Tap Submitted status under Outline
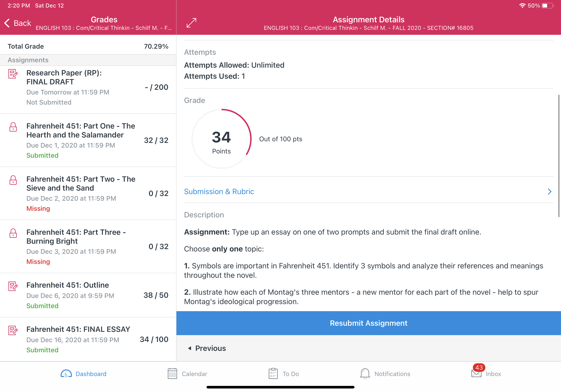 (x=43, y=306)
